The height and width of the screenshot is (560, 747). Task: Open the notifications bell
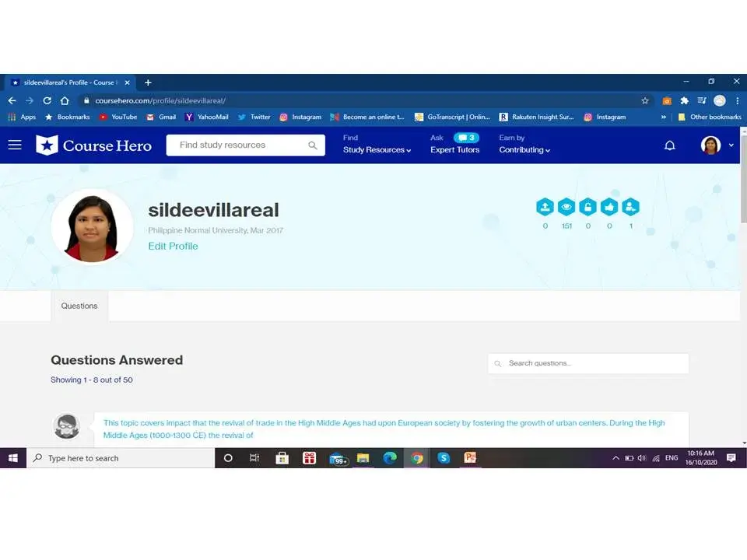pyautogui.click(x=670, y=145)
